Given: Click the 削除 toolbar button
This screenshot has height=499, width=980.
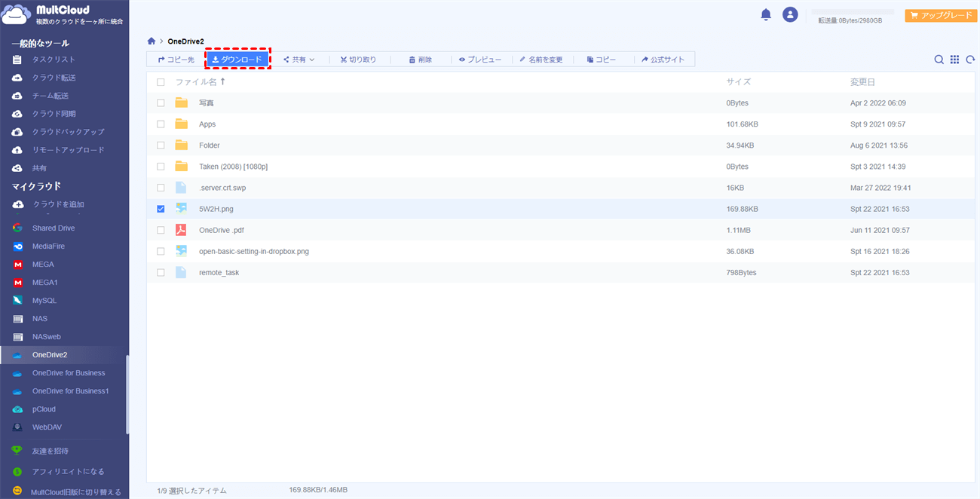Looking at the screenshot, I should point(421,60).
